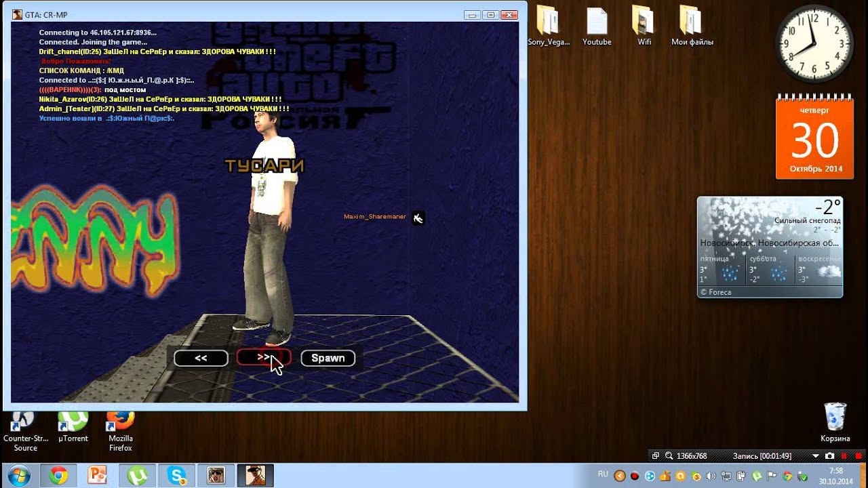868x488 pixels.
Task: Pause the screen recording
Action: (844, 456)
